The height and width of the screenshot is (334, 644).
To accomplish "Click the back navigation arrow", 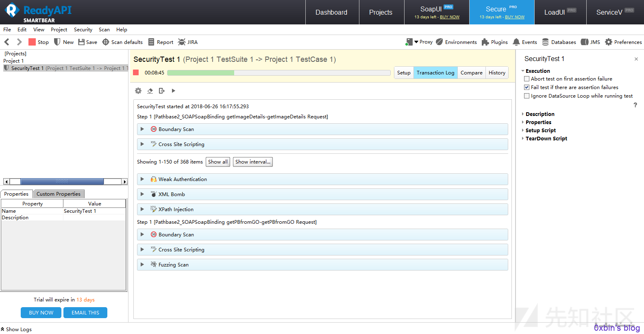I will pyautogui.click(x=7, y=42).
